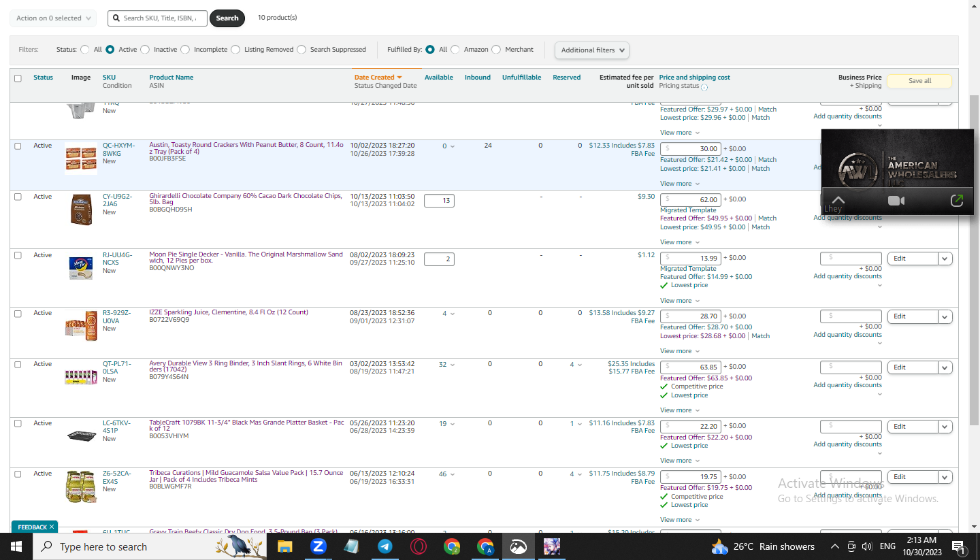Launch Telegram from the taskbar
Image resolution: width=980 pixels, height=560 pixels.
pyautogui.click(x=385, y=546)
